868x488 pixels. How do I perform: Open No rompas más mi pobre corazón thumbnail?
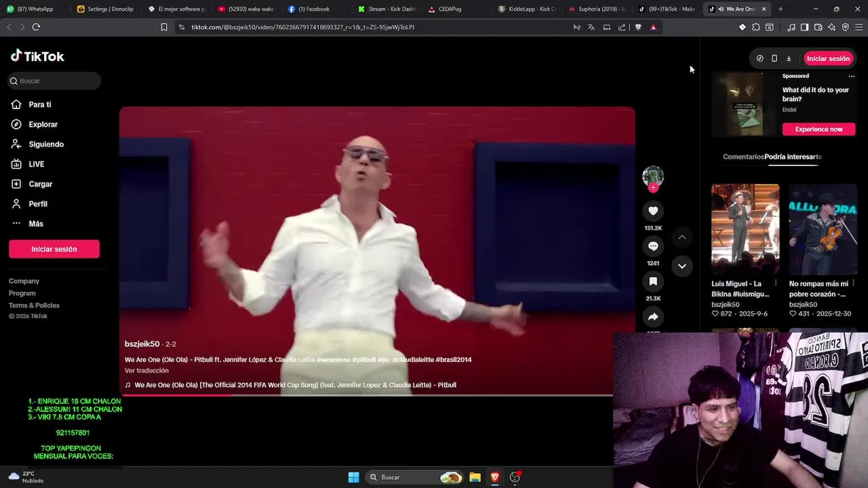(x=823, y=228)
